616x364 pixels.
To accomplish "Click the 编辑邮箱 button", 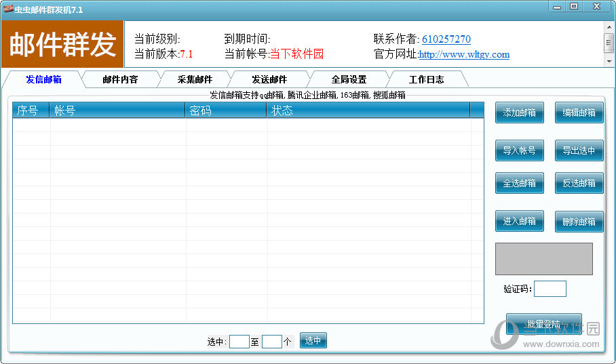I will [579, 113].
